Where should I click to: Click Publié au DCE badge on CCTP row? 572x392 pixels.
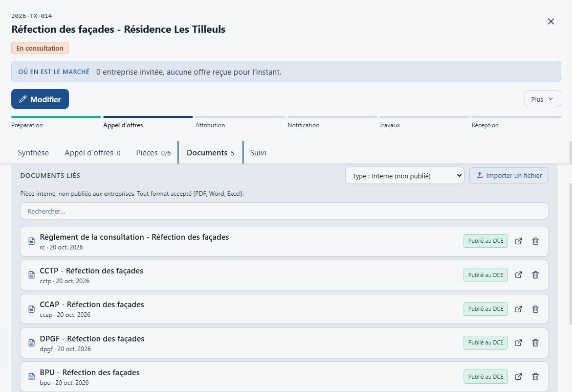486,275
